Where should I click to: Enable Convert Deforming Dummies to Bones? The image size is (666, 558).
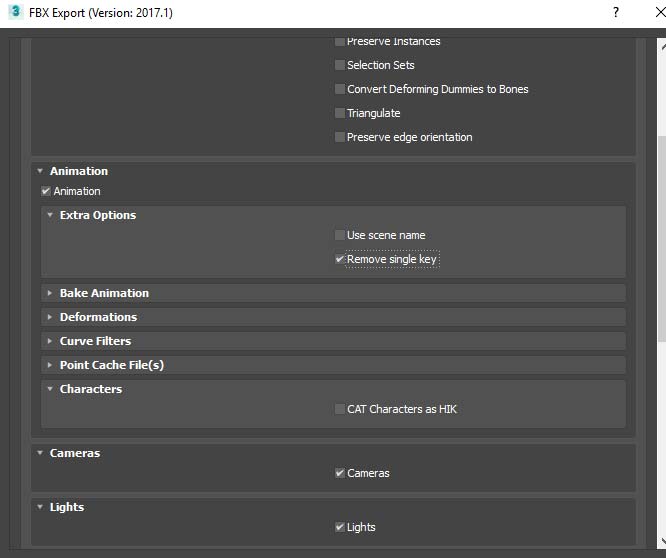point(339,89)
